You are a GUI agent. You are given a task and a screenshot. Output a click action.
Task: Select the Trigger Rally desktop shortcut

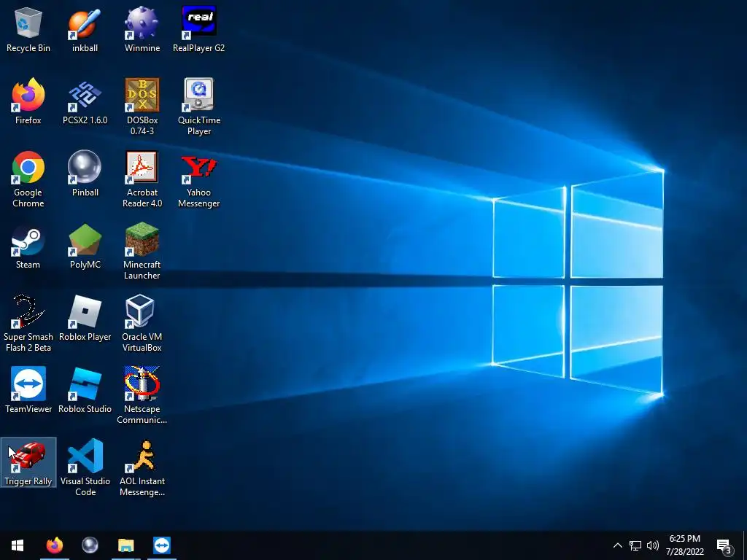(28, 462)
